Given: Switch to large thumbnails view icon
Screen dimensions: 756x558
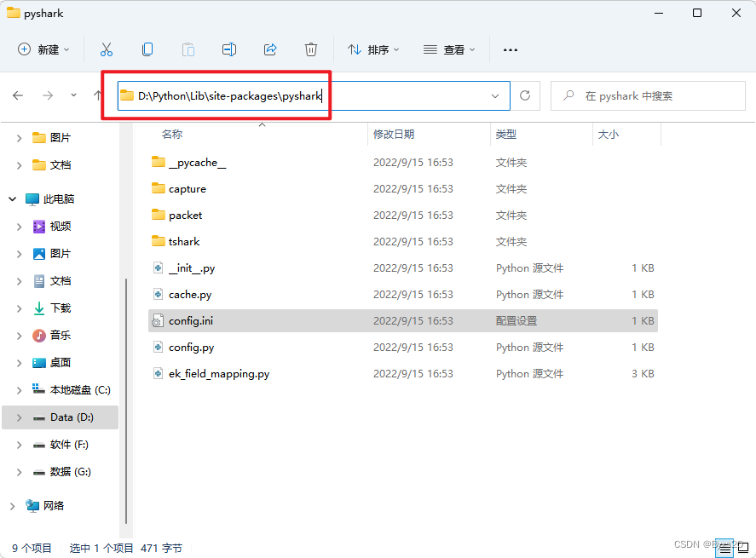Looking at the screenshot, I should pyautogui.click(x=743, y=548).
